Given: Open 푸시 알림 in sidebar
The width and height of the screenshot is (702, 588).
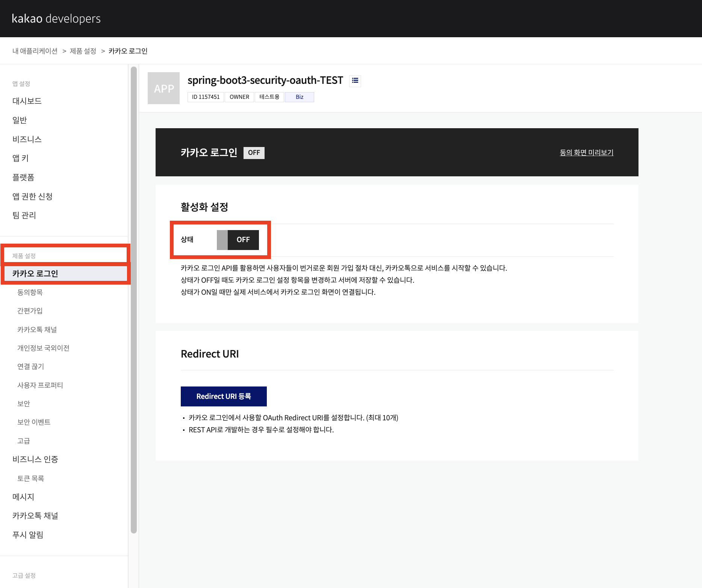Looking at the screenshot, I should pyautogui.click(x=28, y=535).
